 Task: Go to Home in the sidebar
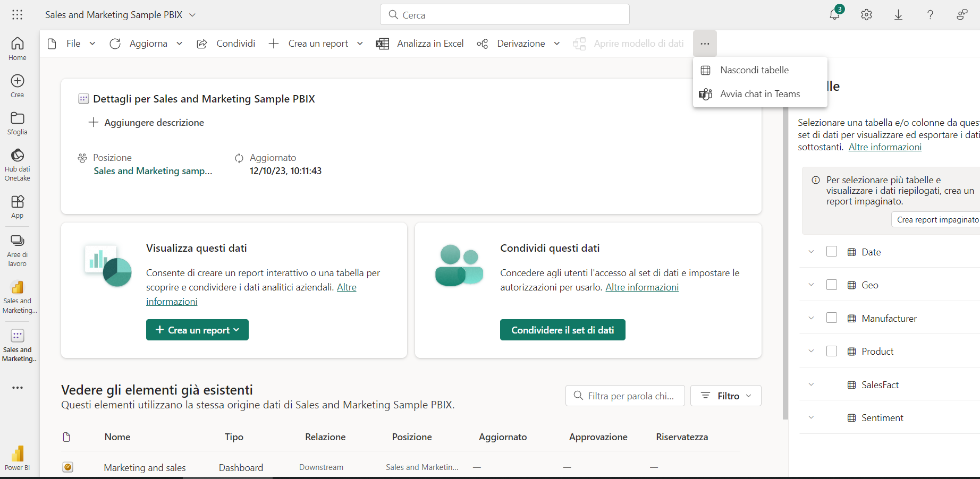point(17,49)
